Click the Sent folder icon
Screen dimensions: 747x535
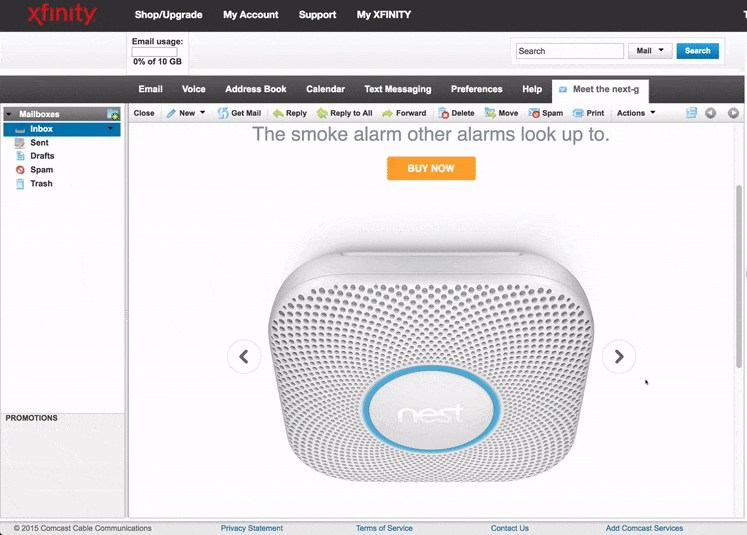[x=20, y=142]
